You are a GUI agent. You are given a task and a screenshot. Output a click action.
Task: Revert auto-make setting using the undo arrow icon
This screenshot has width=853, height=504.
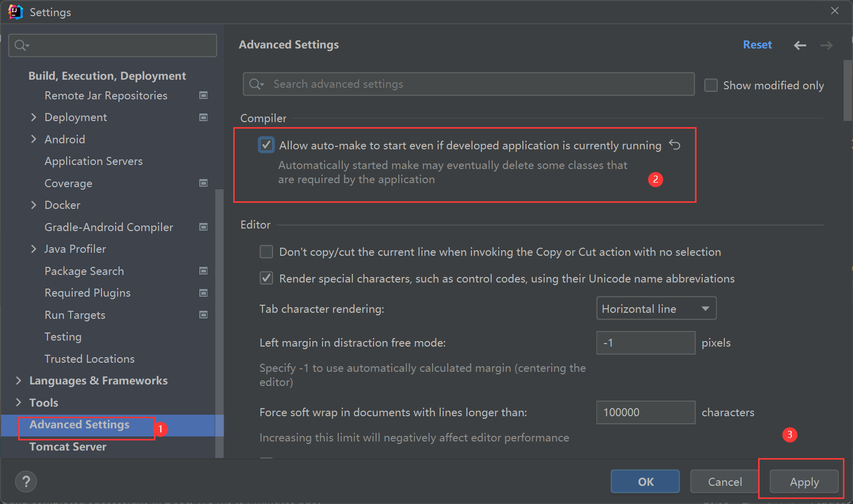click(675, 145)
